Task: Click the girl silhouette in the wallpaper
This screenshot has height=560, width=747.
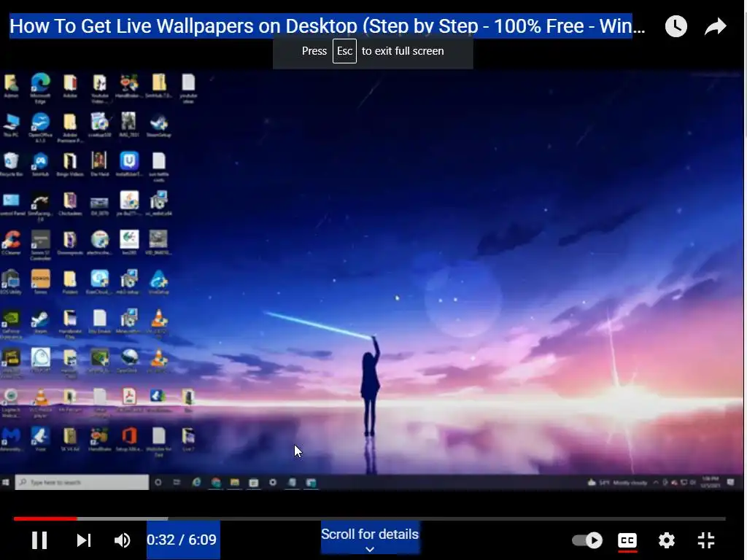Action: tap(370, 386)
